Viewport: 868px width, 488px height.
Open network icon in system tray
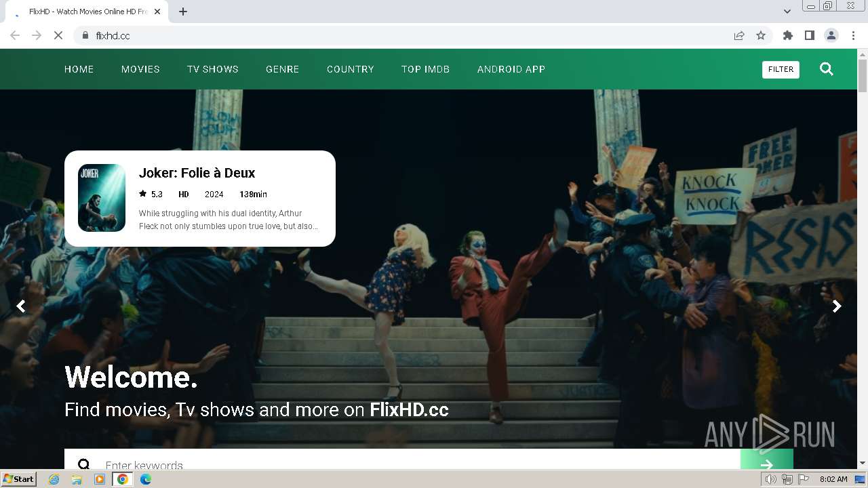(x=787, y=479)
